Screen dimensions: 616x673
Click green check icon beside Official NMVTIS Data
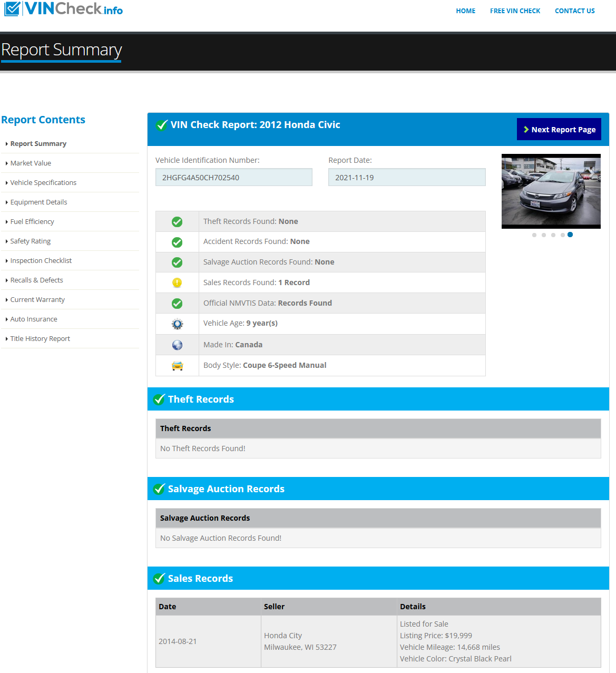177,304
